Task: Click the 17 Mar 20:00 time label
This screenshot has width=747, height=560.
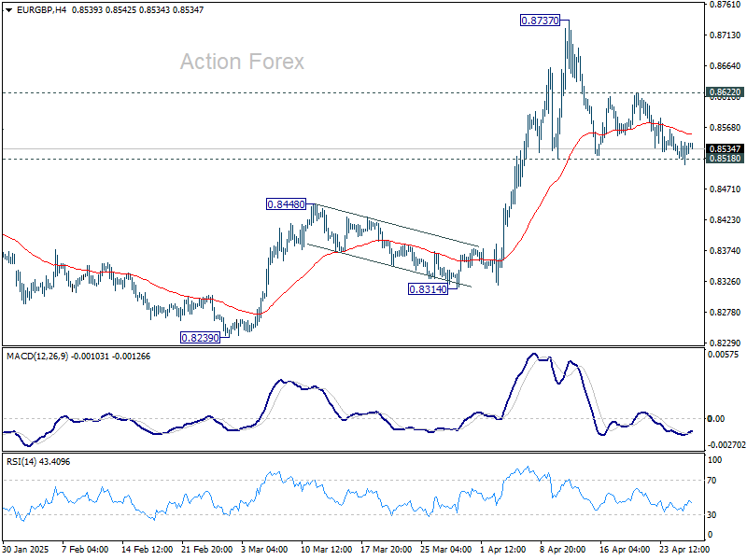Action: click(386, 550)
